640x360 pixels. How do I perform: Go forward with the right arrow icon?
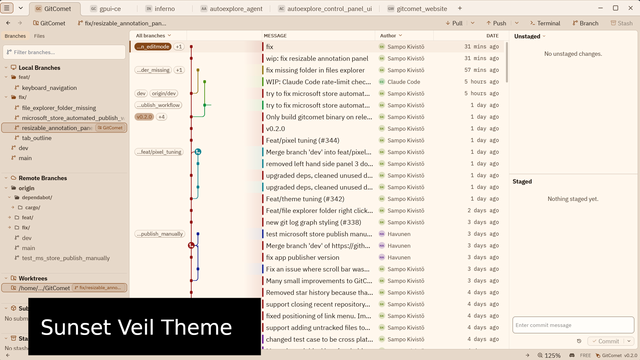point(20,23)
